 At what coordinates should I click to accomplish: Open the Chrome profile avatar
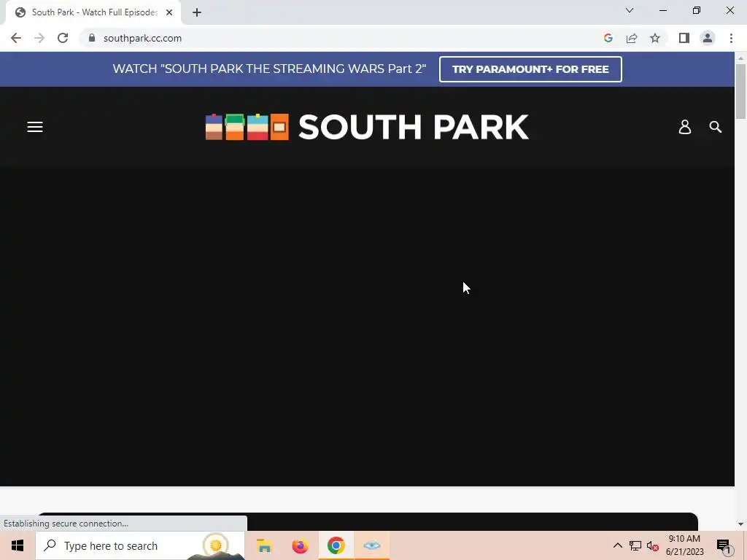pyautogui.click(x=708, y=38)
